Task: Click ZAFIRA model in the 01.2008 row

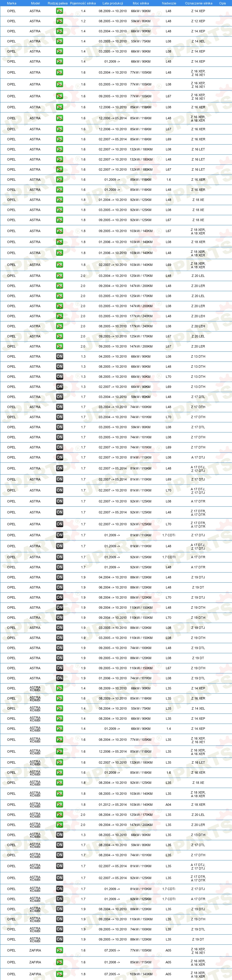Action: [x=35, y=962]
